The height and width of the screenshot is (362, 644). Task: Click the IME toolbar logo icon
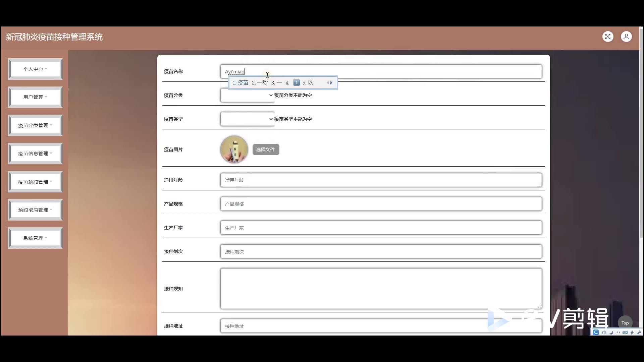(596, 332)
